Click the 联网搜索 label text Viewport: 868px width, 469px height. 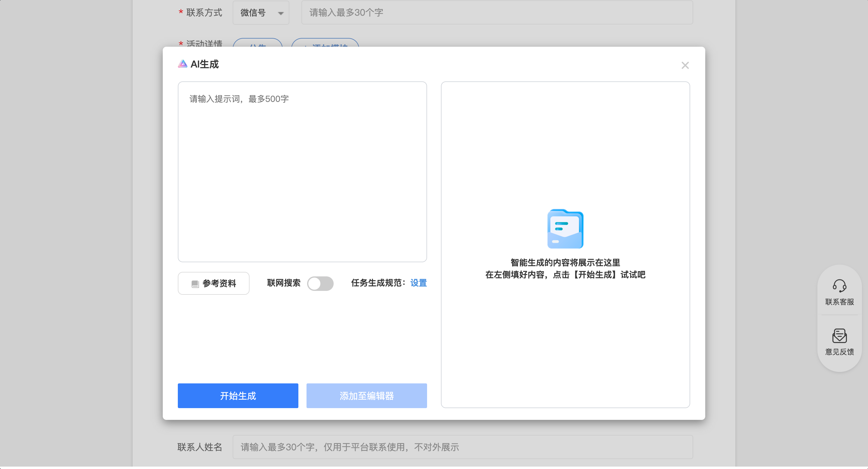[283, 283]
